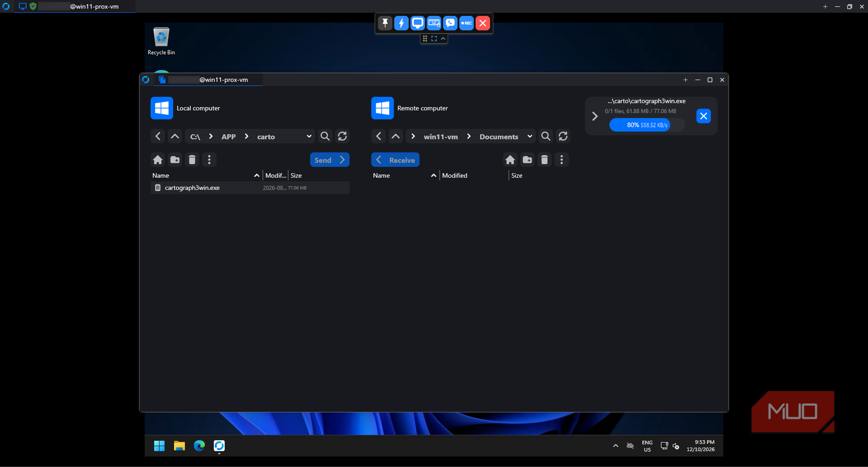This screenshot has width=868, height=467.
Task: Click the Receive button
Action: (x=396, y=160)
